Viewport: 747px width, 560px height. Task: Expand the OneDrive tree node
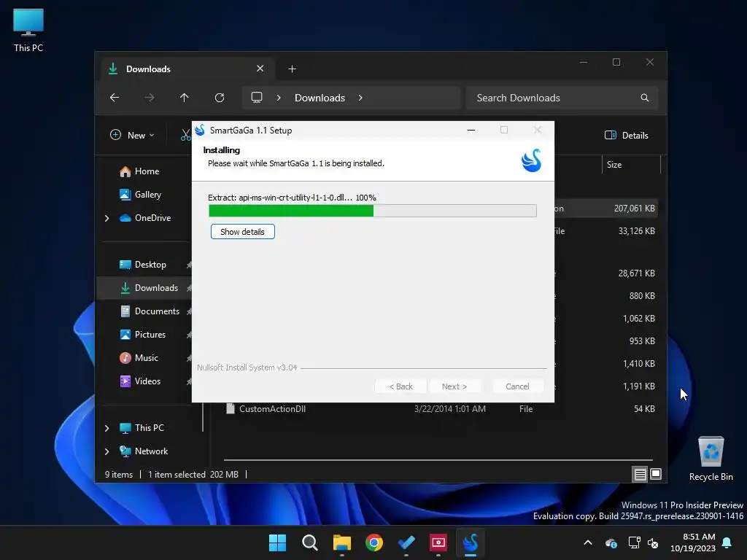click(x=107, y=218)
